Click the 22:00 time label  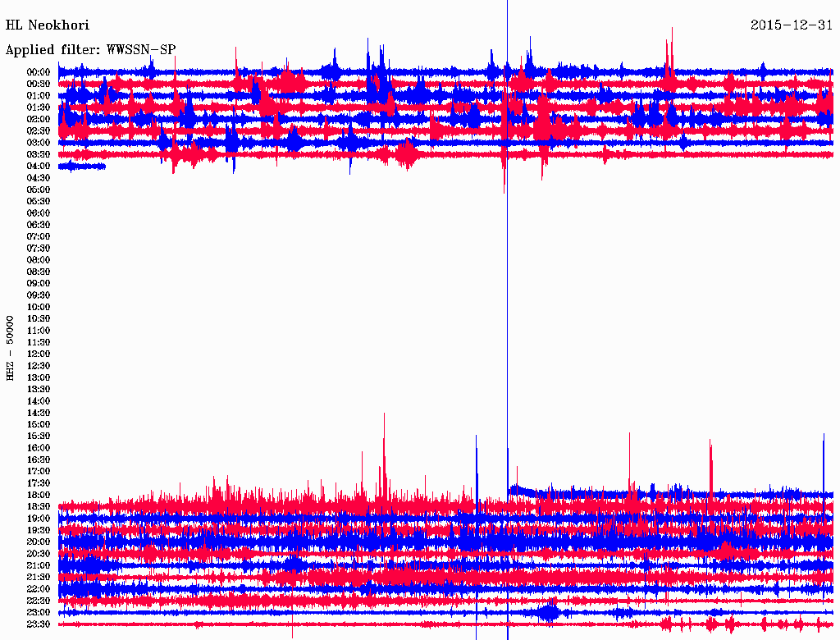tap(39, 589)
